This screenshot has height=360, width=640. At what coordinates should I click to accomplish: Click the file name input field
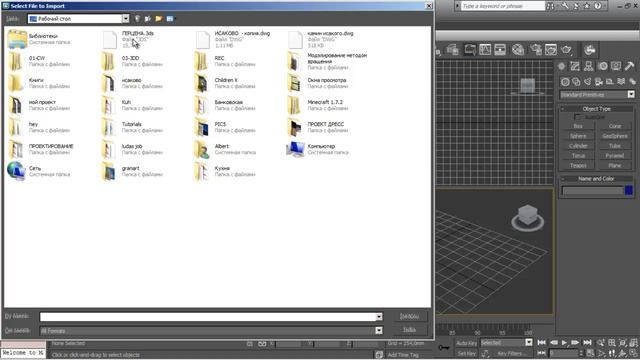click(207, 317)
